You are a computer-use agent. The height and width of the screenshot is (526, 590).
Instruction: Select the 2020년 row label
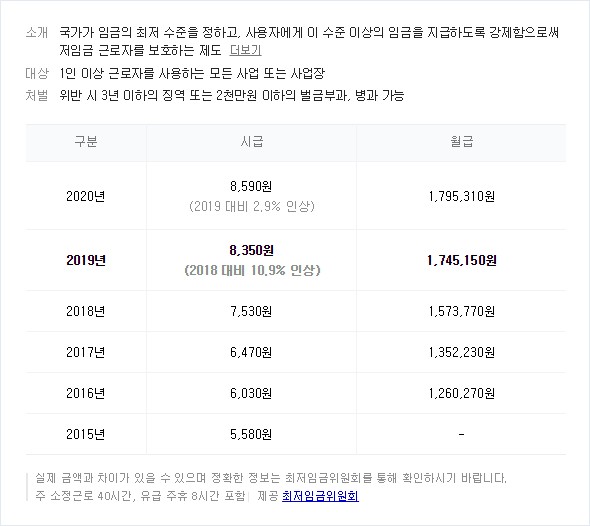coord(85,196)
